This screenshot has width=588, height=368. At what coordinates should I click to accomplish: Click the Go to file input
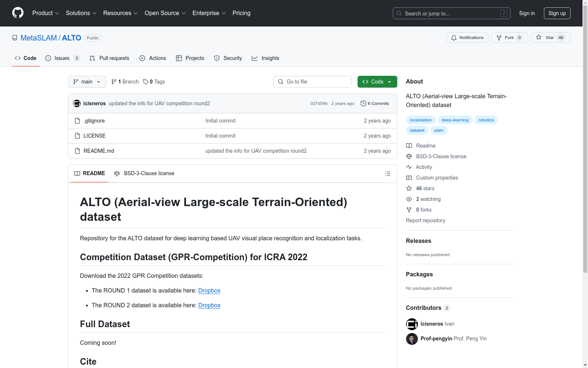click(x=312, y=82)
